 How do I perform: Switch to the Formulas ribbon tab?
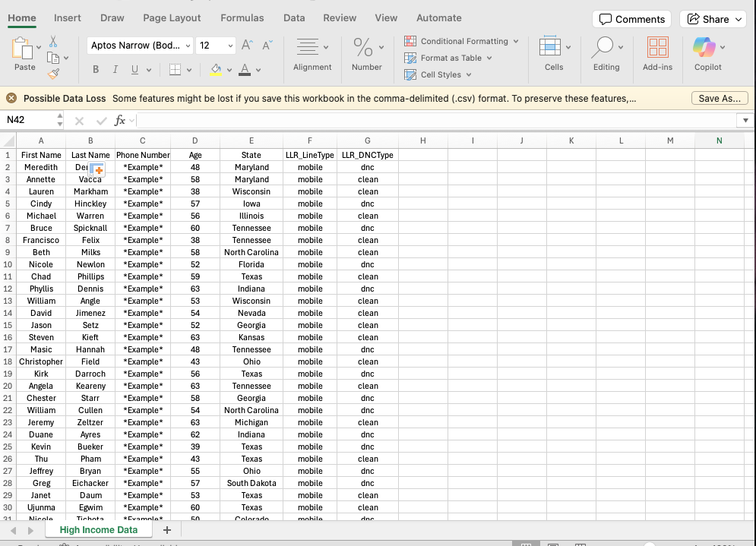point(242,17)
